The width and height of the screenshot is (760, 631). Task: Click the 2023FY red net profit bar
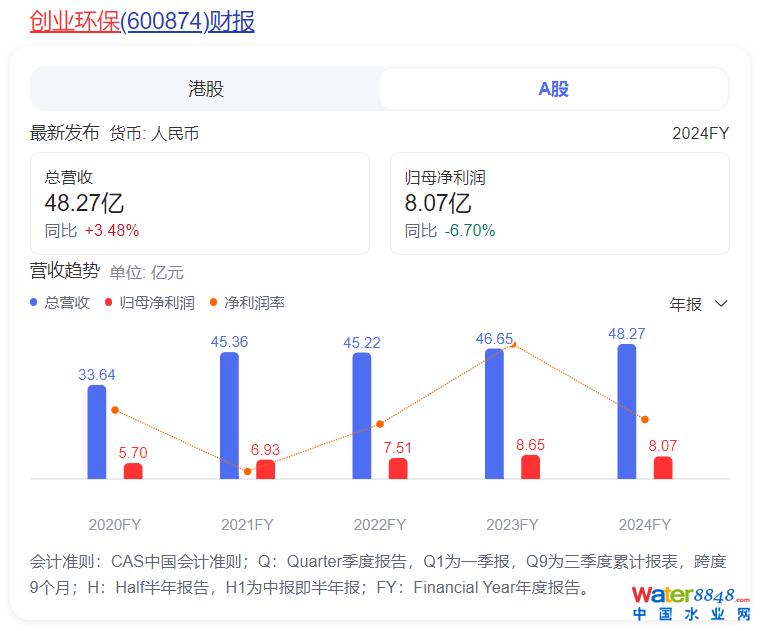[x=530, y=467]
